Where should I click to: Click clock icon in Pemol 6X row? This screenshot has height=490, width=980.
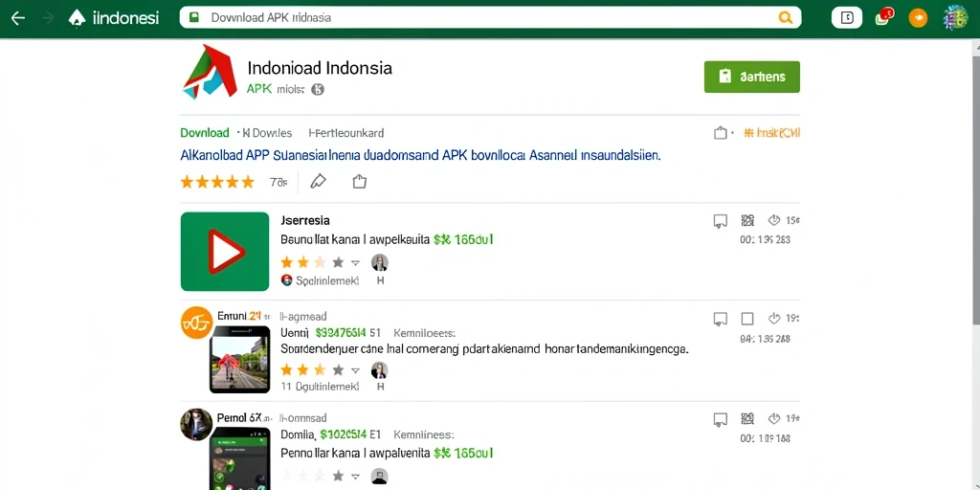click(774, 418)
